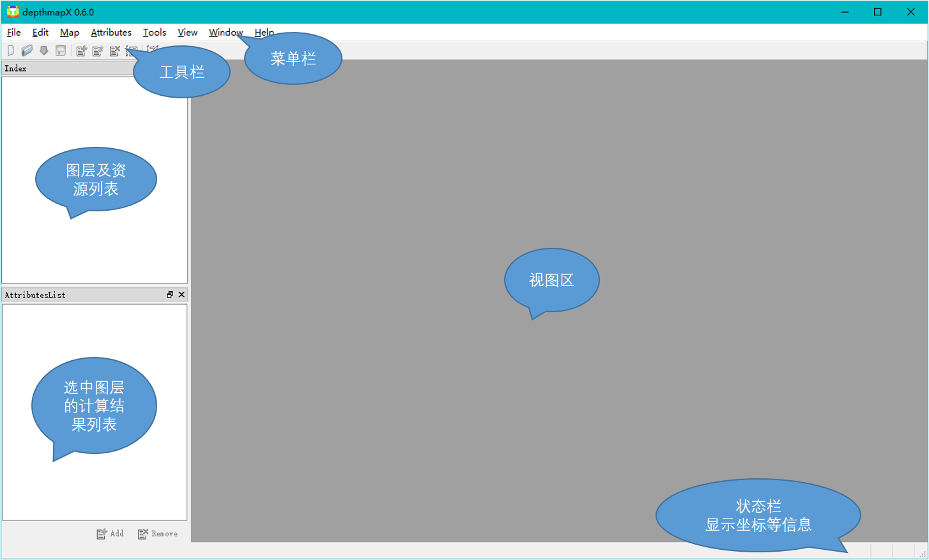The height and width of the screenshot is (560, 929).
Task: Open the Window menu
Action: (x=226, y=32)
